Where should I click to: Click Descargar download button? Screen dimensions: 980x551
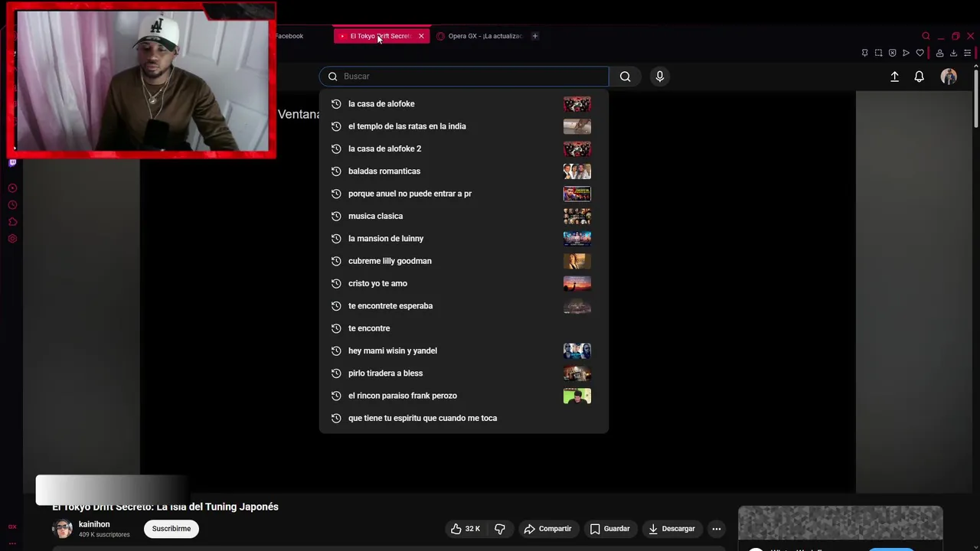(x=672, y=529)
